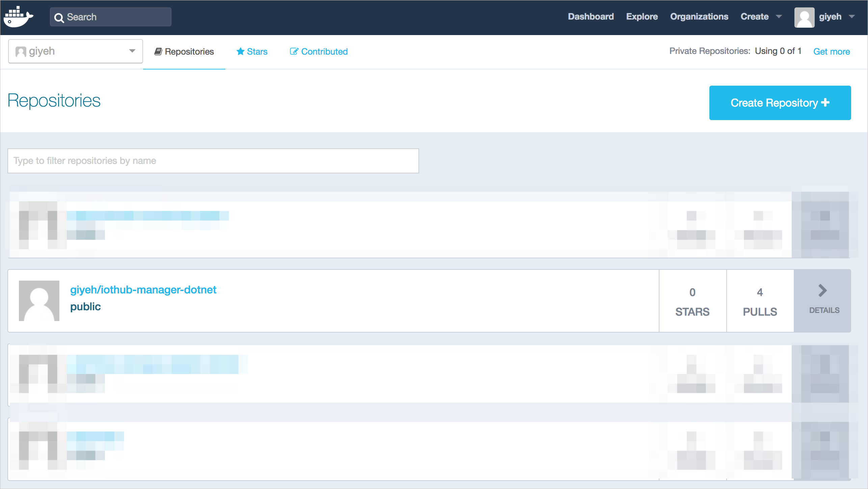This screenshot has width=868, height=489.
Task: Open the Dashboard page
Action: (591, 17)
